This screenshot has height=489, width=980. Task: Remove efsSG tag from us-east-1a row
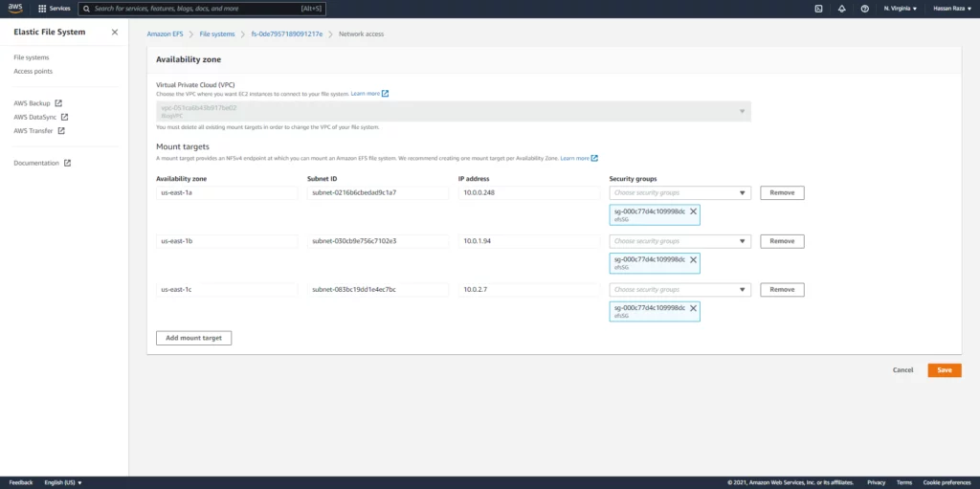point(693,211)
